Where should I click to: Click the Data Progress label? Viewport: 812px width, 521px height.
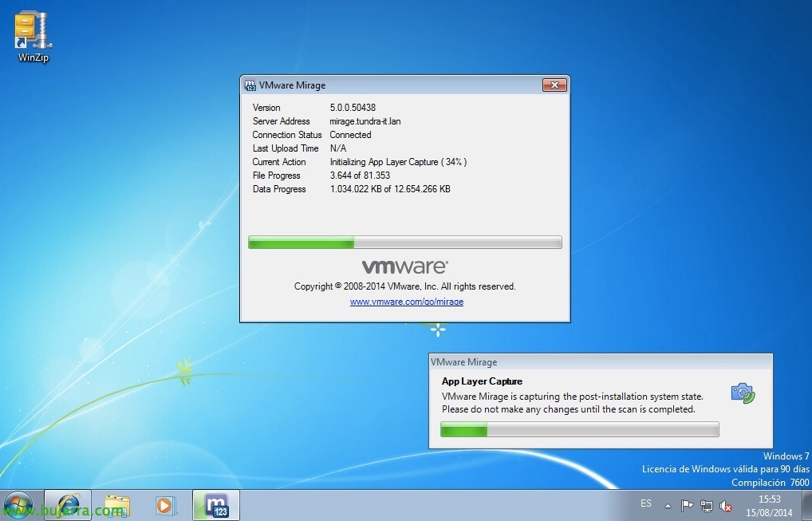pos(279,189)
